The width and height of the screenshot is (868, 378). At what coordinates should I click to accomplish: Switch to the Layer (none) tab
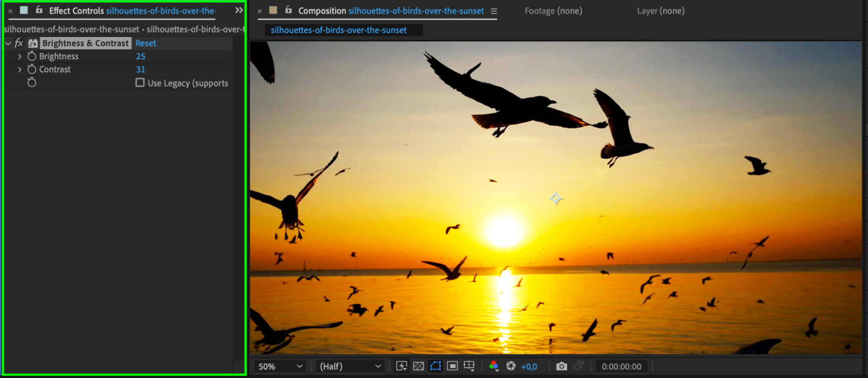[660, 10]
